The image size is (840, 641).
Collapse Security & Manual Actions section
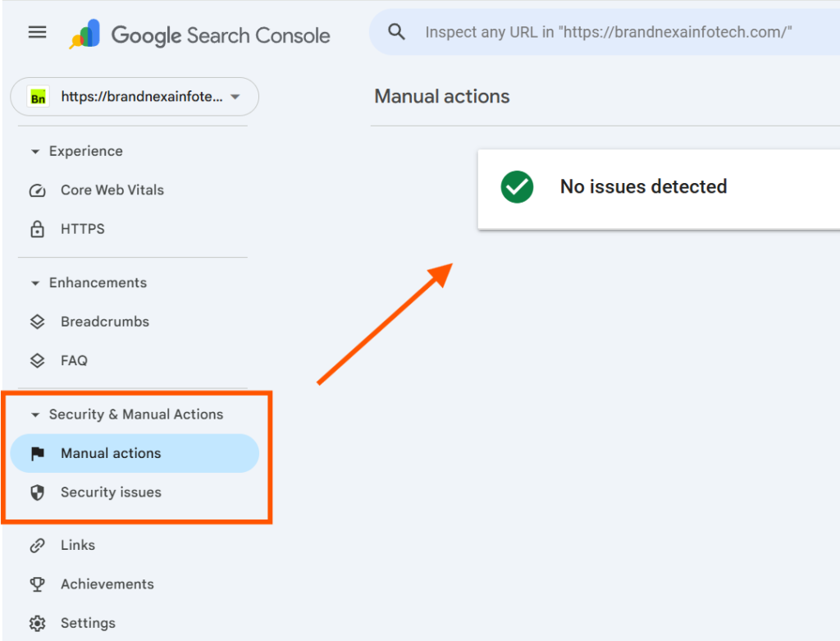[34, 414]
